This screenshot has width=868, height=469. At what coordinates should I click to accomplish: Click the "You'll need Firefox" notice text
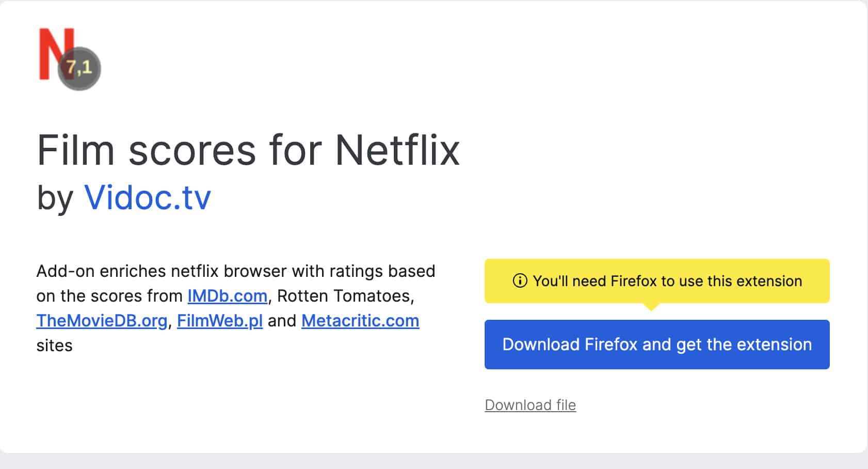[x=667, y=281]
